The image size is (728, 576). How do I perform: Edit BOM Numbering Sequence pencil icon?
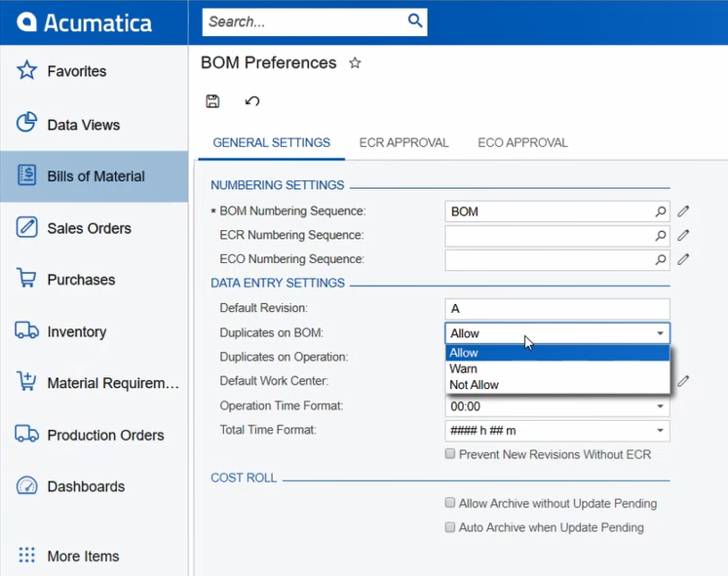(x=683, y=211)
